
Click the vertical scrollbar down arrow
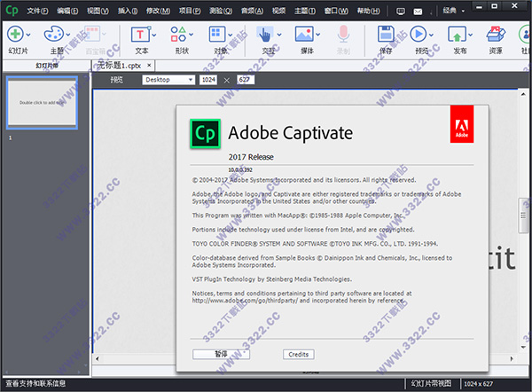[523, 347]
